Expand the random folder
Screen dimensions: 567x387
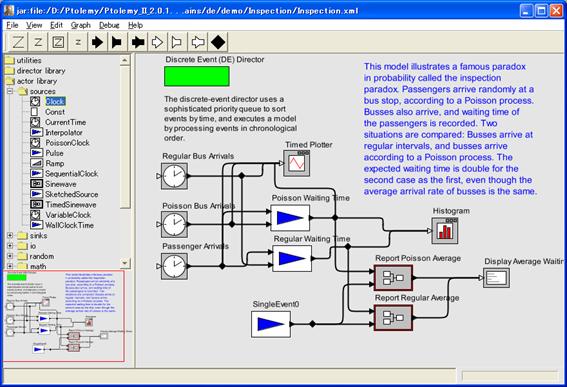(10, 256)
